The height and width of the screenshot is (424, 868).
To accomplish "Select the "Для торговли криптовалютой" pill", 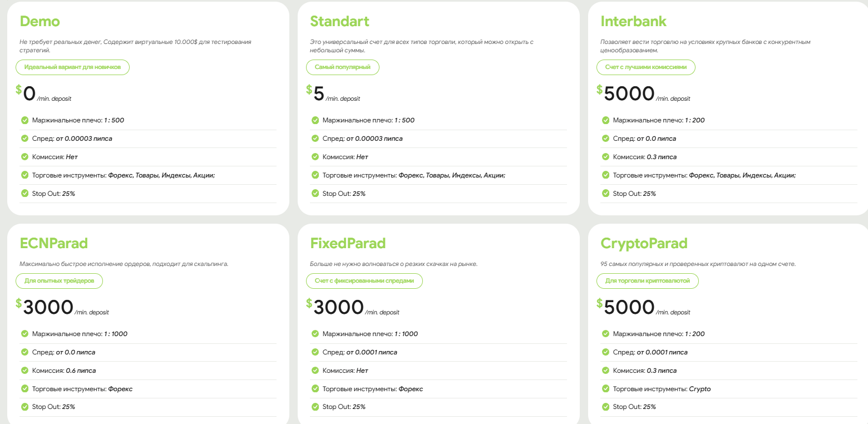I will 648,281.
